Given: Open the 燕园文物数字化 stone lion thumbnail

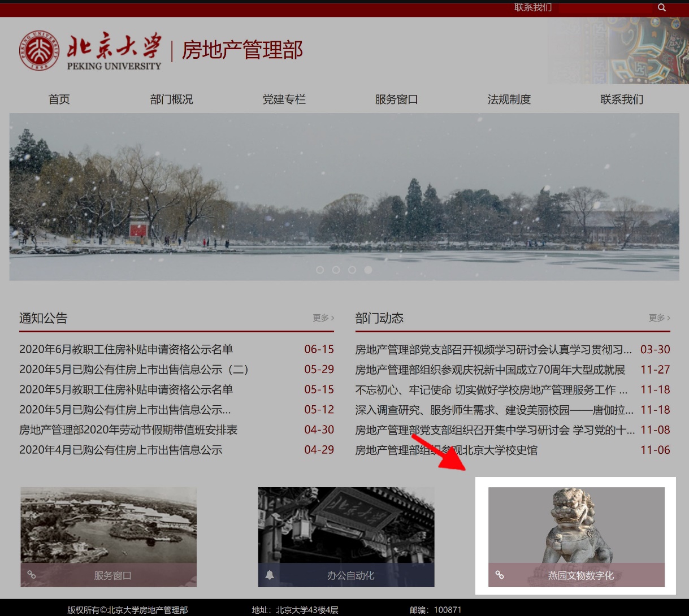Looking at the screenshot, I should pos(576,526).
